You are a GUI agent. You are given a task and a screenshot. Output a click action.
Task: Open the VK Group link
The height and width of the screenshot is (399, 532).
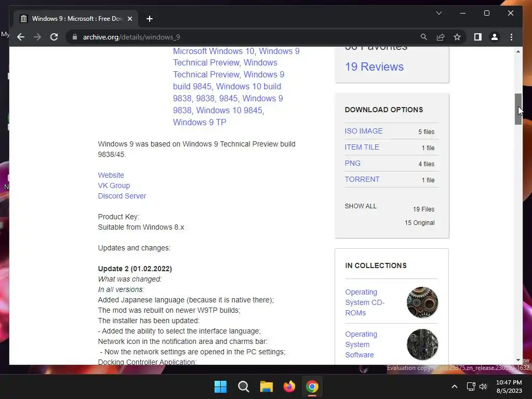tap(114, 185)
